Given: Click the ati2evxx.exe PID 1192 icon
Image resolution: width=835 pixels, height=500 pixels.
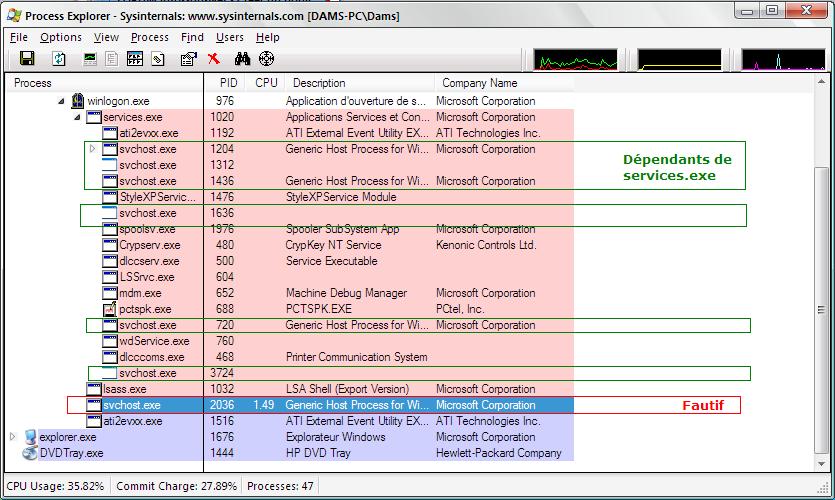Looking at the screenshot, I should (110, 133).
